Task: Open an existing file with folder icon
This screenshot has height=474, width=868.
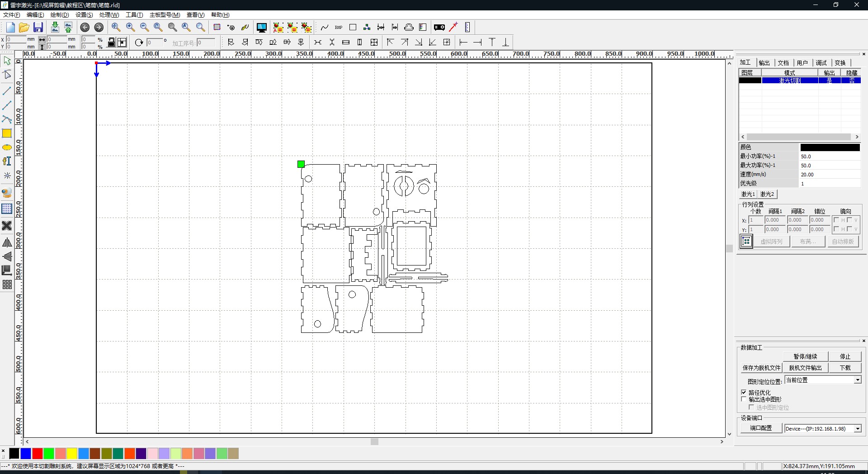Action: (x=24, y=27)
